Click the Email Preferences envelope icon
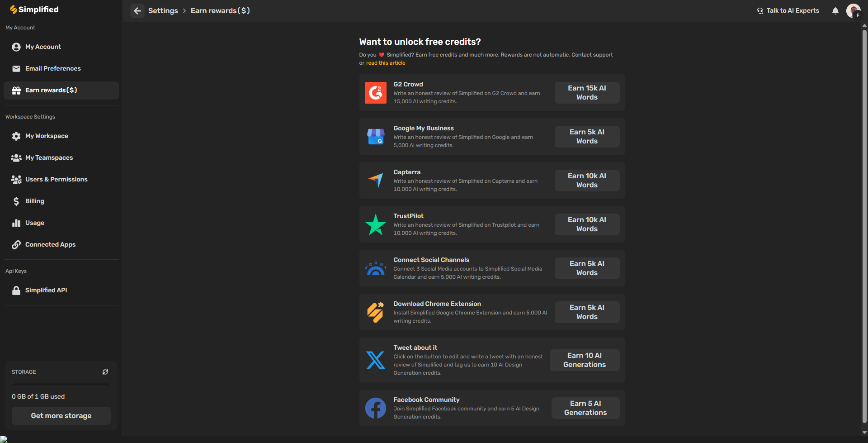Viewport: 868px width, 443px height. click(16, 69)
